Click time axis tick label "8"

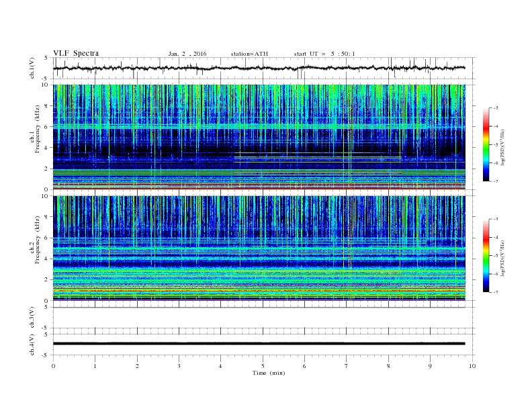(x=388, y=366)
